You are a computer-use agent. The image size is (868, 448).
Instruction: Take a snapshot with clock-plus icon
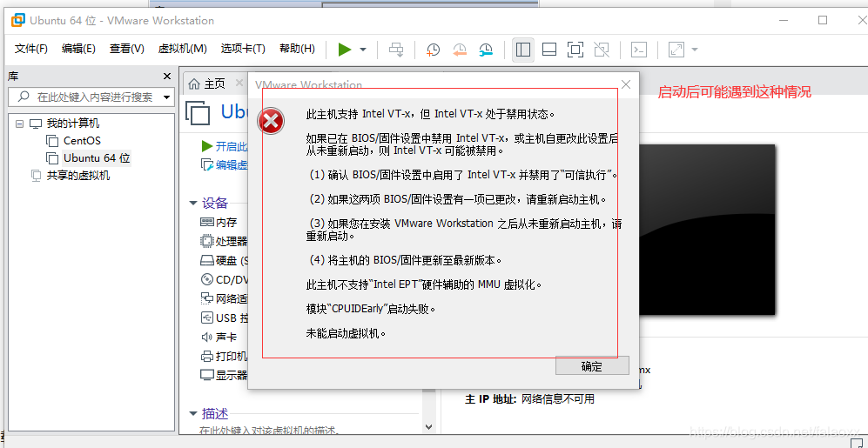[433, 50]
